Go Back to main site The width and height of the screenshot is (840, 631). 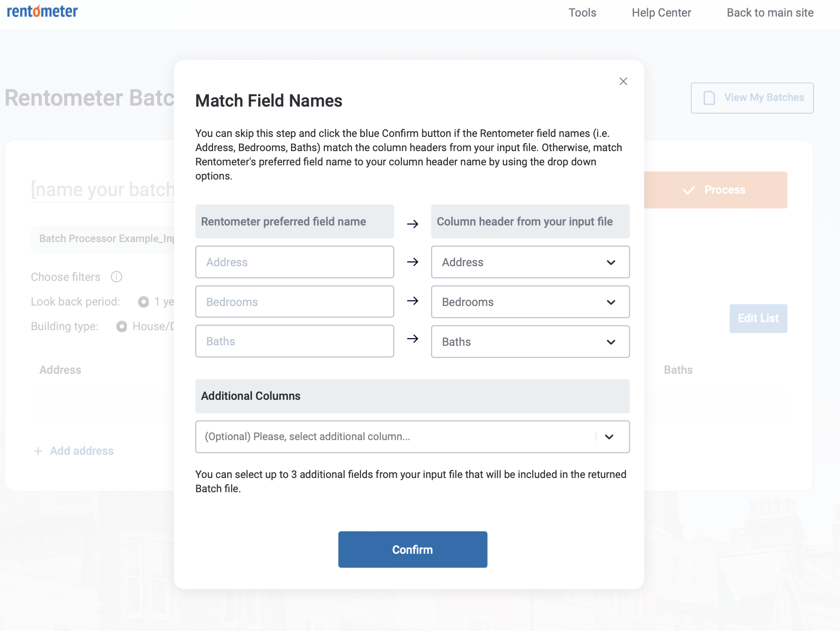[x=770, y=13]
